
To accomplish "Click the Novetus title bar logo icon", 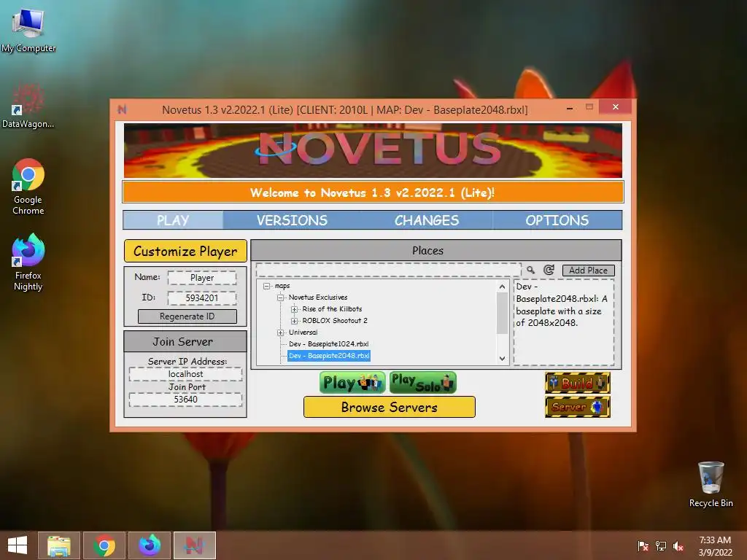I will (123, 109).
